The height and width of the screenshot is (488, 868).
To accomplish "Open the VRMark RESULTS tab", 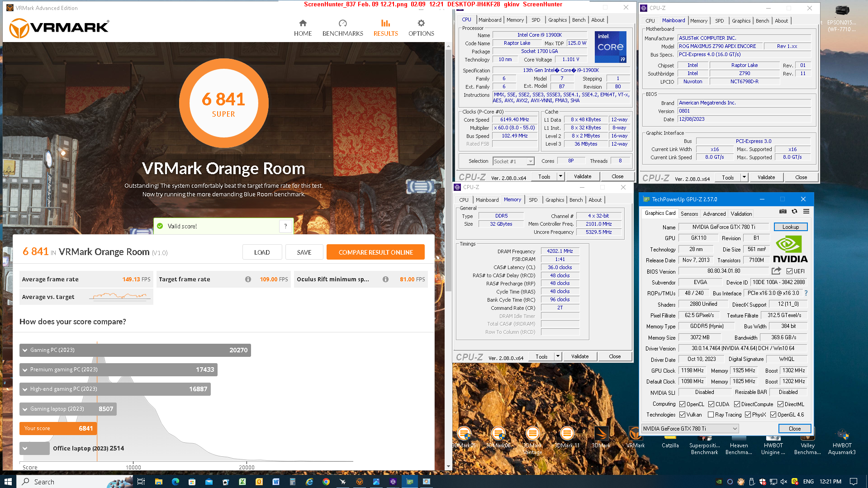I will coord(385,28).
